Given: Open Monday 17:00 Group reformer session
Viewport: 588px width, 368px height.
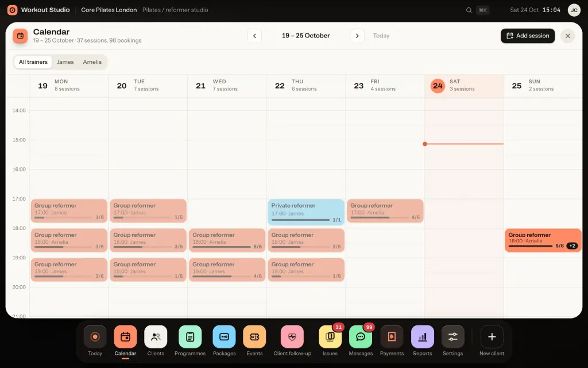Looking at the screenshot, I should (69, 211).
